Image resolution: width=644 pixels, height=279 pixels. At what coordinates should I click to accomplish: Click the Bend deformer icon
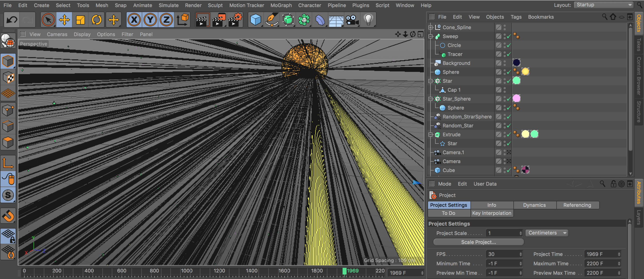(x=320, y=20)
